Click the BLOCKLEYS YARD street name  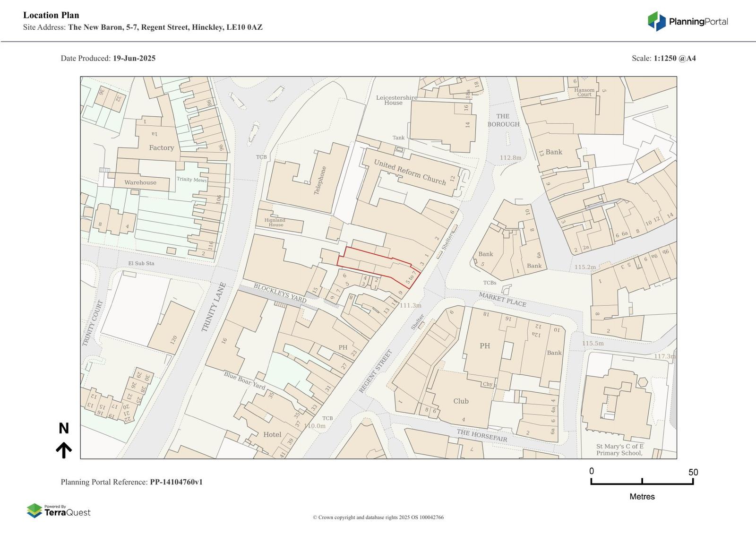(x=280, y=293)
